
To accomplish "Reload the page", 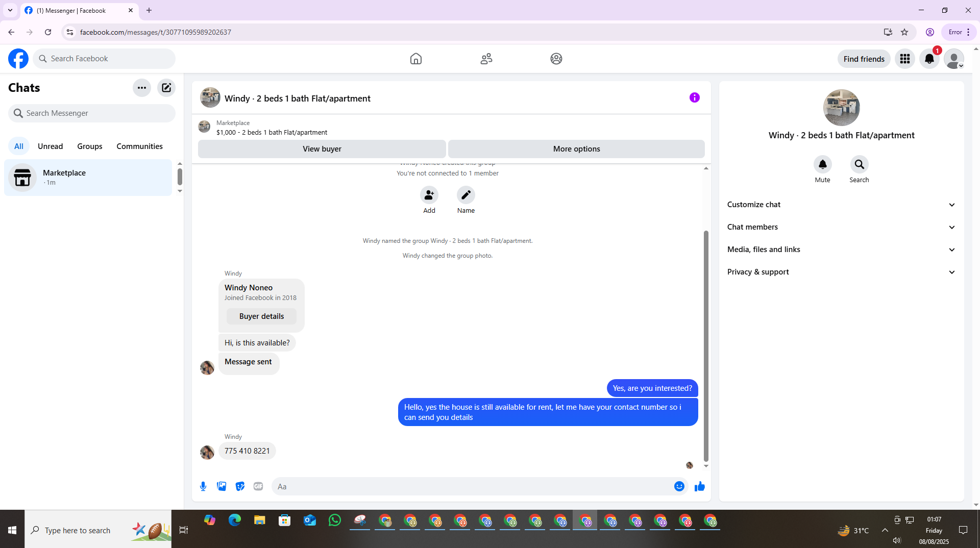I will (48, 32).
